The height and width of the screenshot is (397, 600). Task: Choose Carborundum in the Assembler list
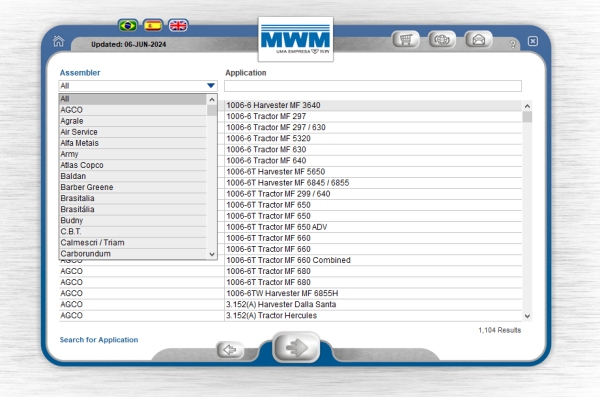(x=133, y=254)
